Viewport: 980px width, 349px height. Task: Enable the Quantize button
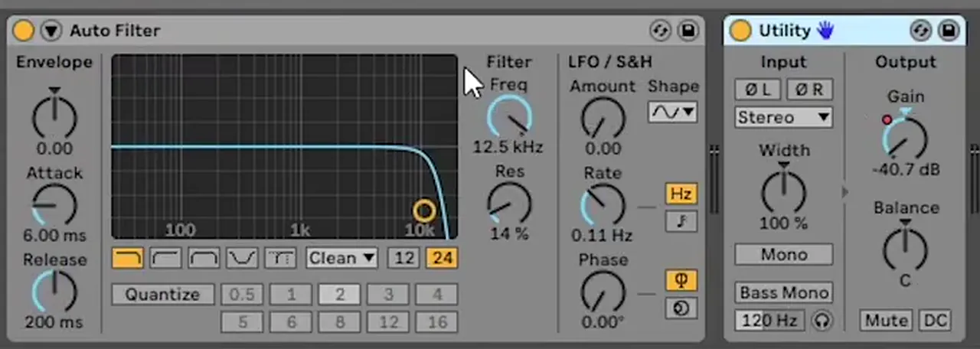pos(162,295)
